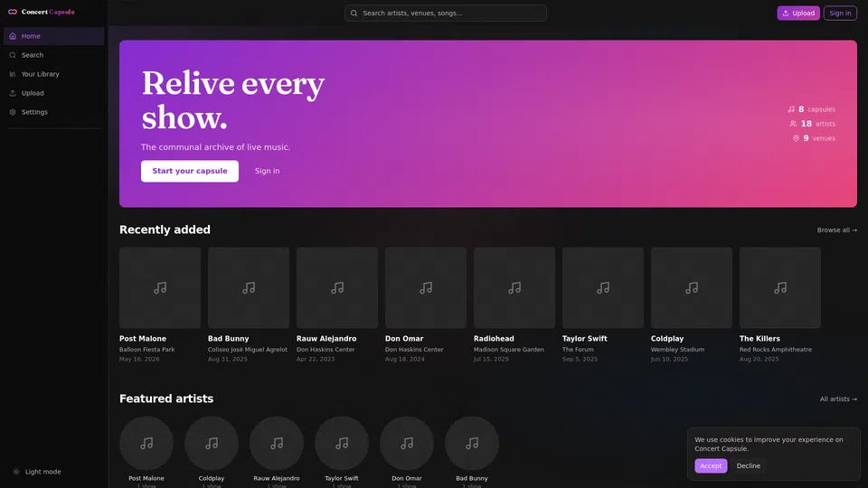This screenshot has width=868, height=488.
Task: Decline cookies in the cookie notice
Action: [x=749, y=466]
